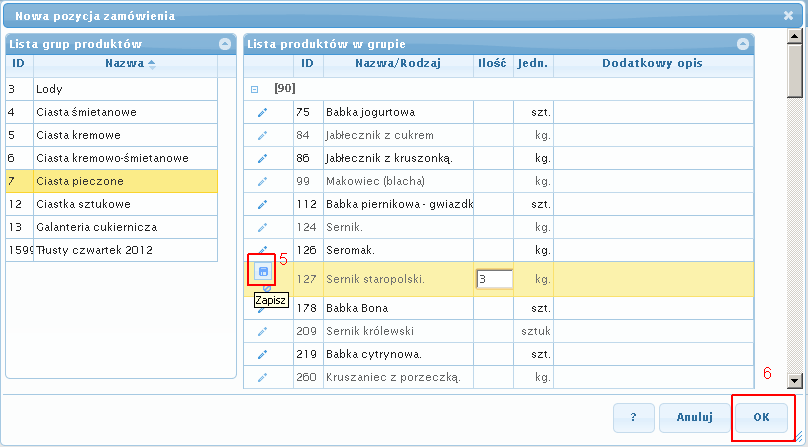
Task: Select the Ciasta pieczone group
Action: (x=111, y=181)
